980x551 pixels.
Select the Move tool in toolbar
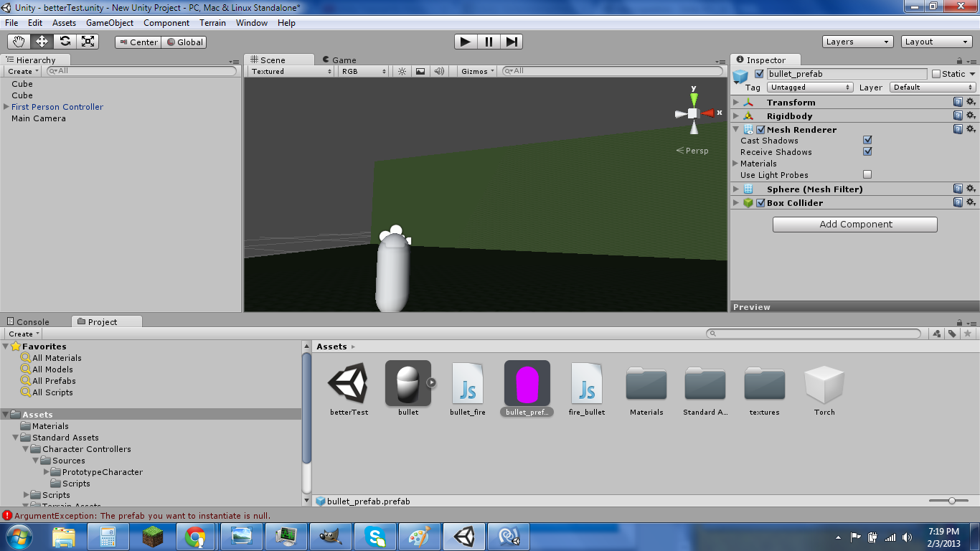point(42,42)
